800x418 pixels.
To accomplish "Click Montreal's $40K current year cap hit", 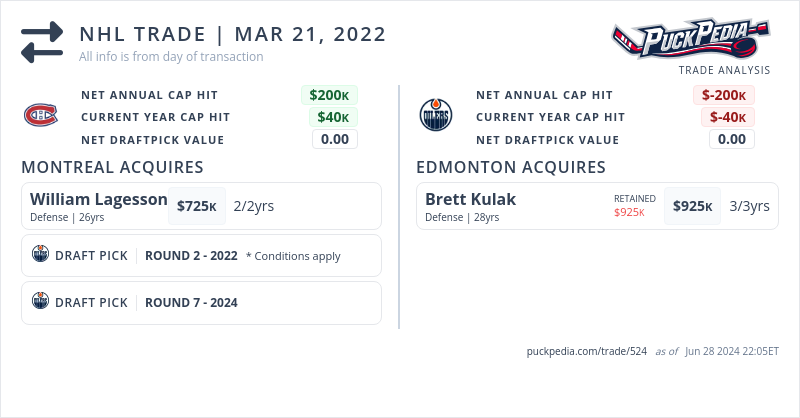I will tap(333, 117).
